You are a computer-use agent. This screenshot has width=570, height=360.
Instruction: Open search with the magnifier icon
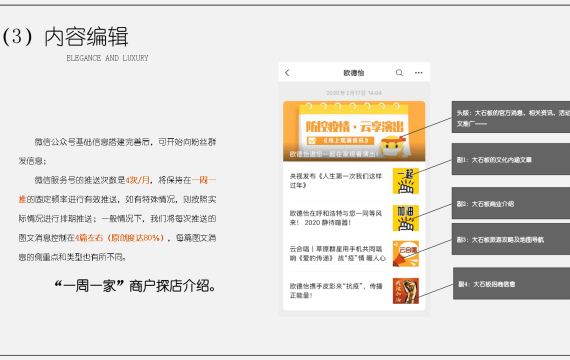click(399, 73)
